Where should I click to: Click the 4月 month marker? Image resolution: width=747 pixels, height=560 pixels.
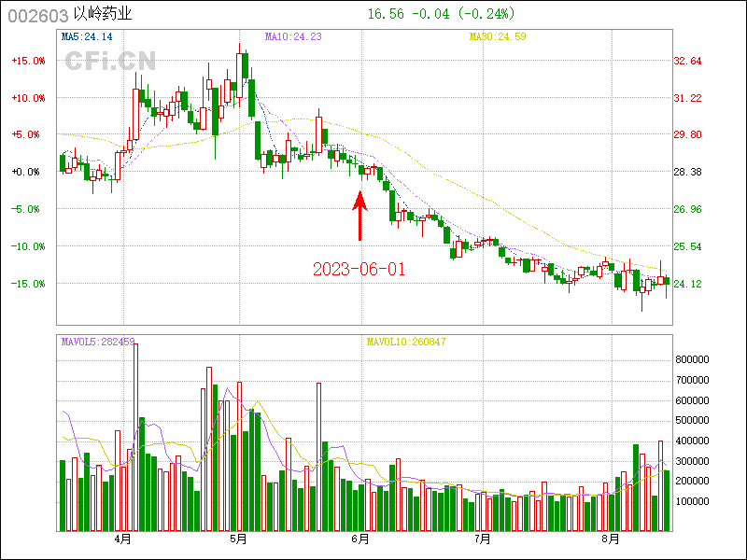(x=122, y=539)
